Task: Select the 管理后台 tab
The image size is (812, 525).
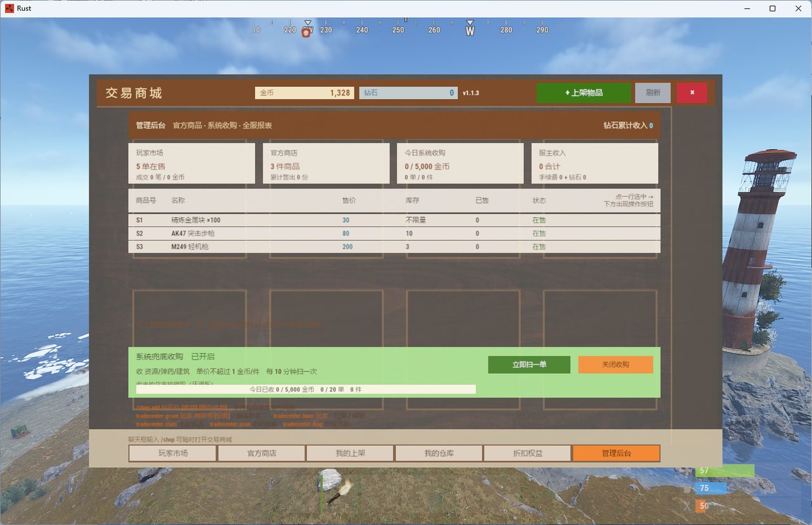Action: (x=617, y=453)
